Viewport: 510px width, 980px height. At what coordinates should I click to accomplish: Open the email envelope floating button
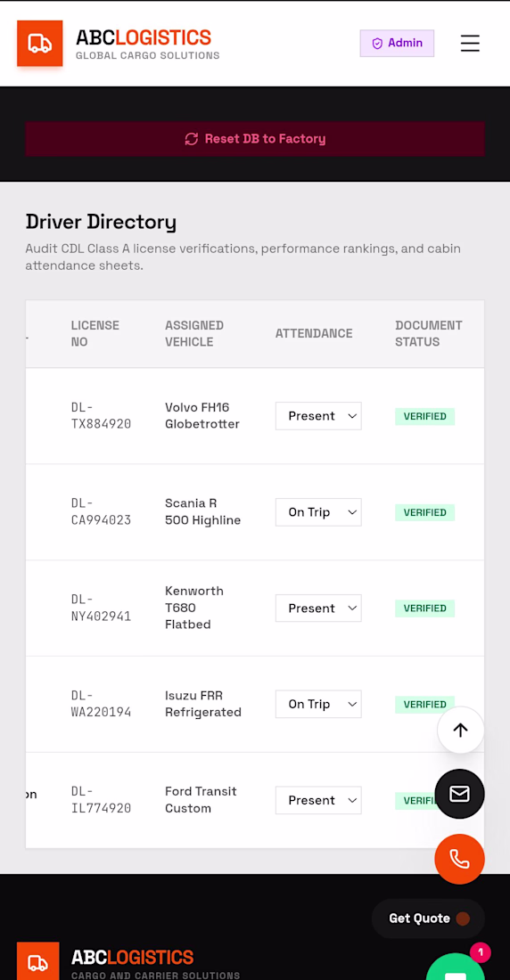[x=459, y=794]
